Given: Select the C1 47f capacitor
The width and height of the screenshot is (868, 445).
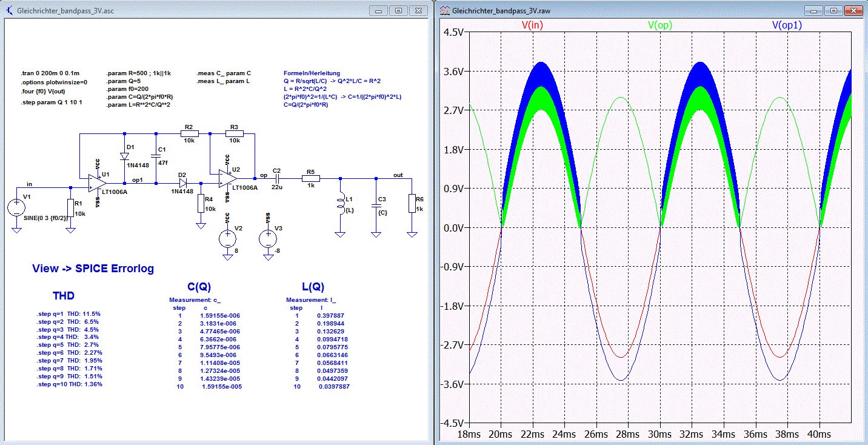Looking at the screenshot, I should tap(156, 155).
